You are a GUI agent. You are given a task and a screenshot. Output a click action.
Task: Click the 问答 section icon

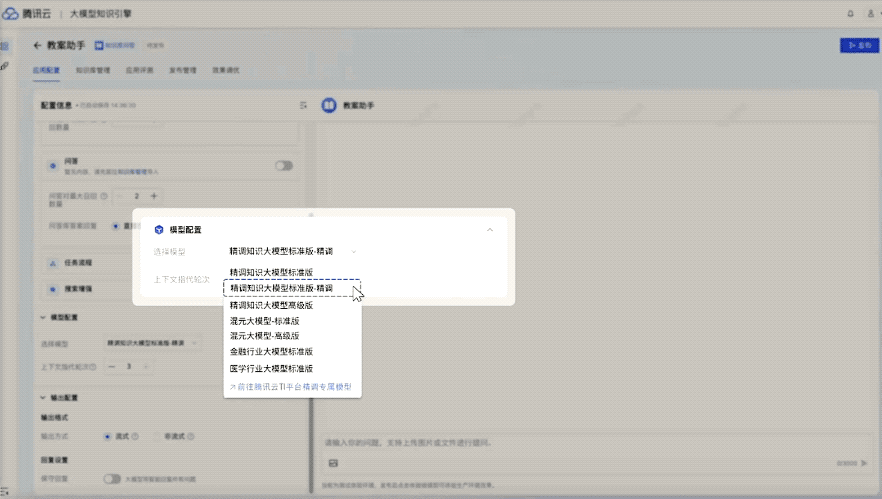53,165
